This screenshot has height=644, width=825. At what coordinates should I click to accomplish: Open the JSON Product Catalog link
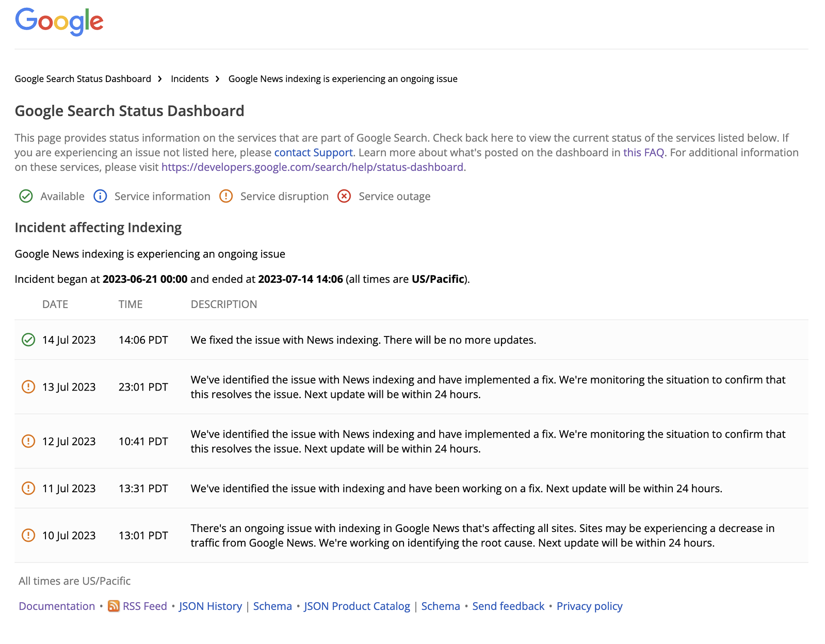tap(357, 606)
